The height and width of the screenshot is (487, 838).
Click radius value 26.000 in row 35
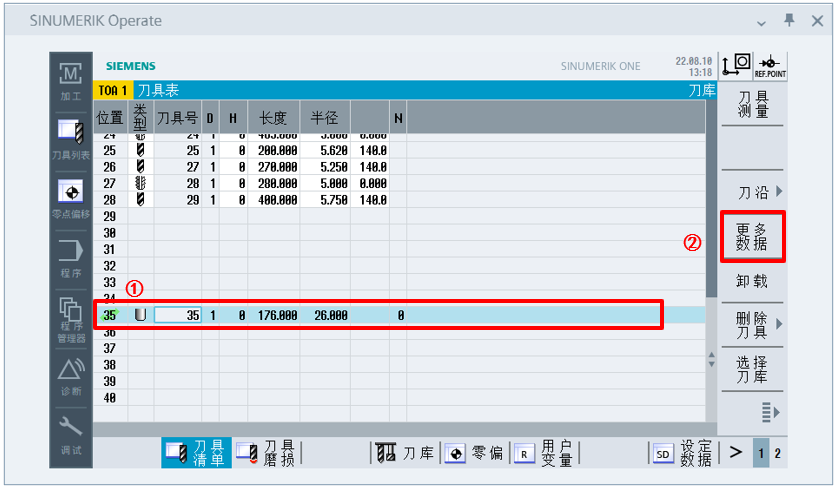point(331,315)
